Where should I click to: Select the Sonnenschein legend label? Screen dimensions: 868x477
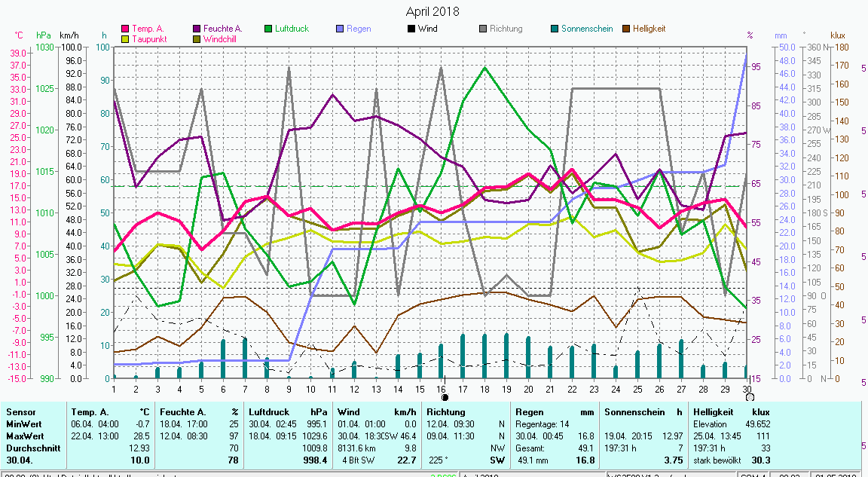pyautogui.click(x=582, y=29)
